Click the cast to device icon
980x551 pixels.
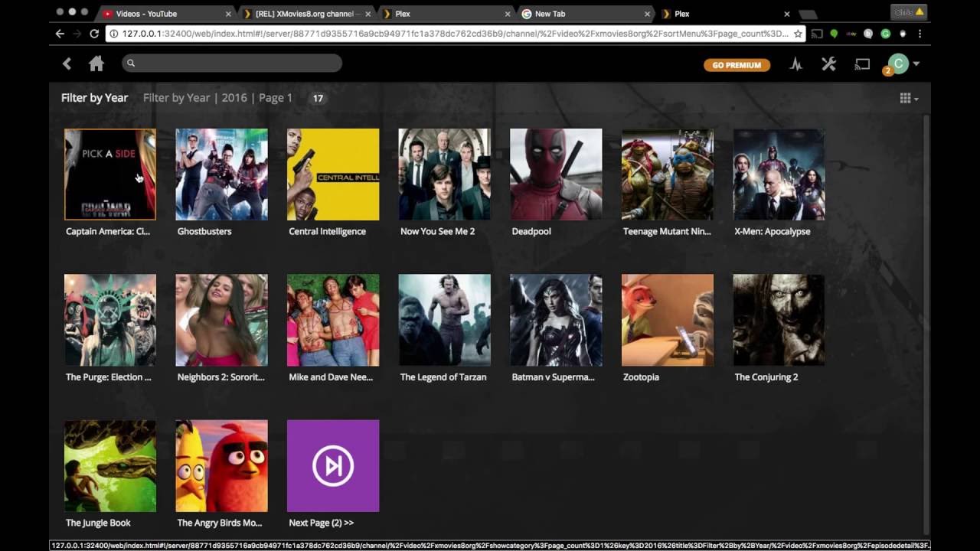(862, 64)
